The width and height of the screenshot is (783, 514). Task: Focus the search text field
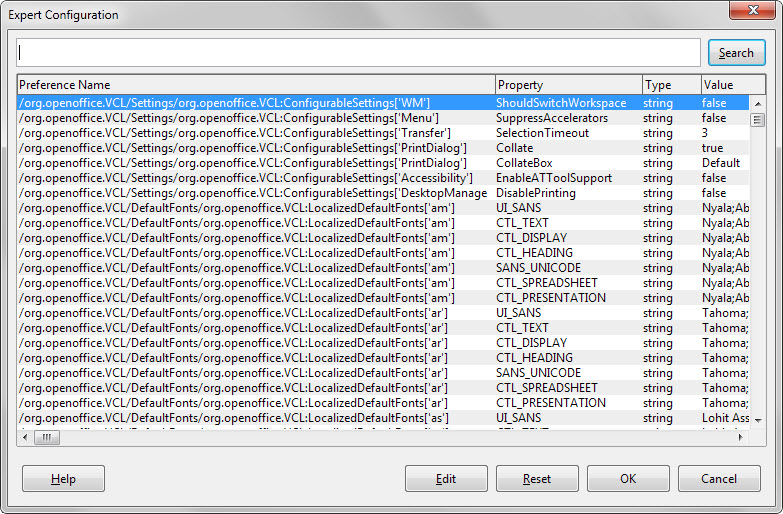[358, 52]
